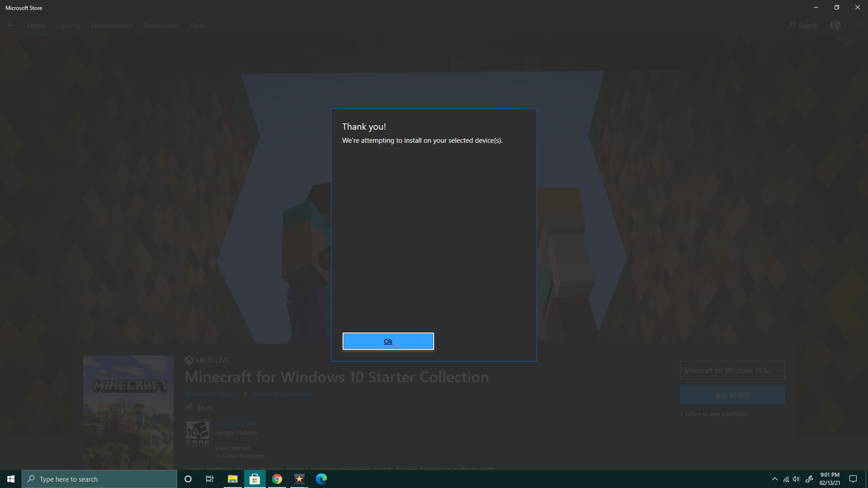The image size is (868, 488).
Task: Click the Minecraft Starter Collection title
Action: pos(337,377)
